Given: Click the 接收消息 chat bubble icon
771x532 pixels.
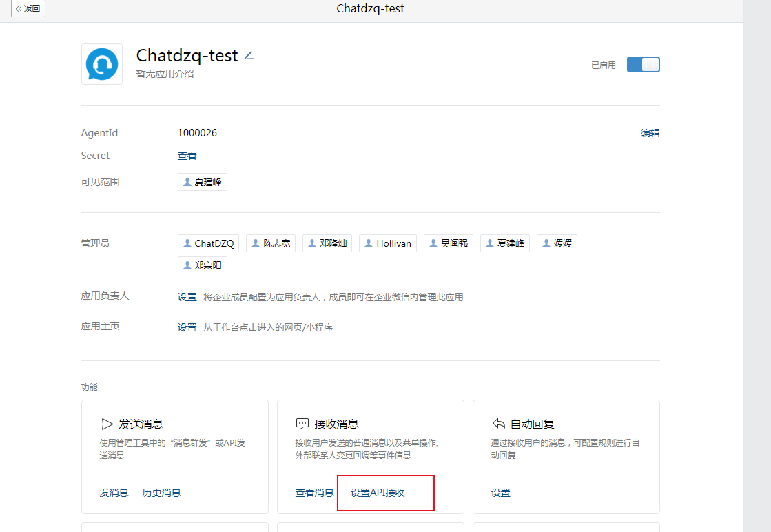Looking at the screenshot, I should point(302,424).
